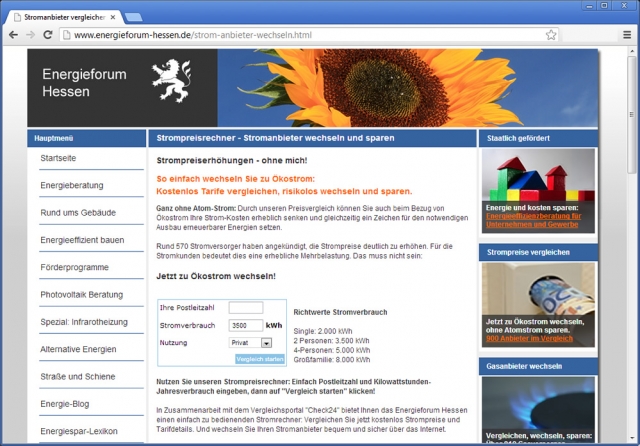Click the vertical scrollbar thumb
Image resolution: width=640 pixels, height=446 pixels.
pyautogui.click(x=632, y=115)
